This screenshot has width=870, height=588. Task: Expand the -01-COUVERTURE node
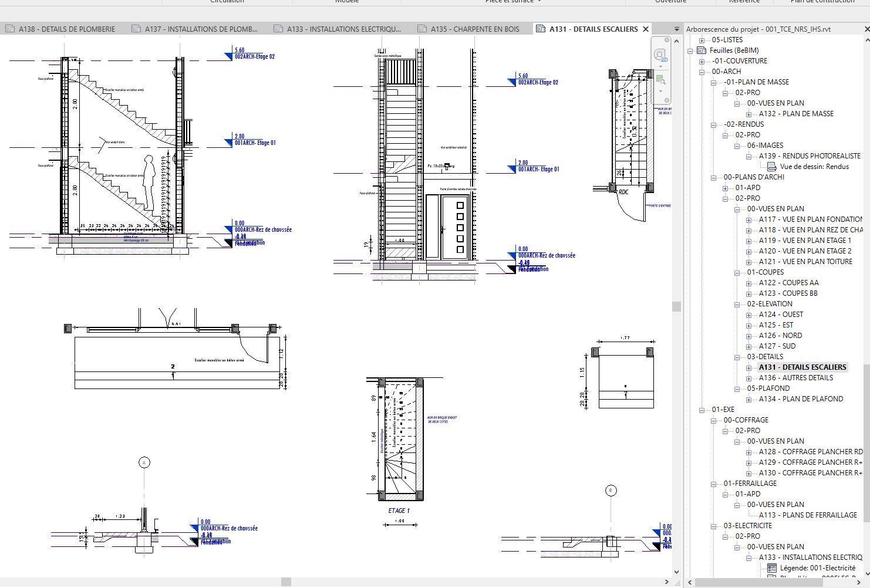[x=702, y=61]
